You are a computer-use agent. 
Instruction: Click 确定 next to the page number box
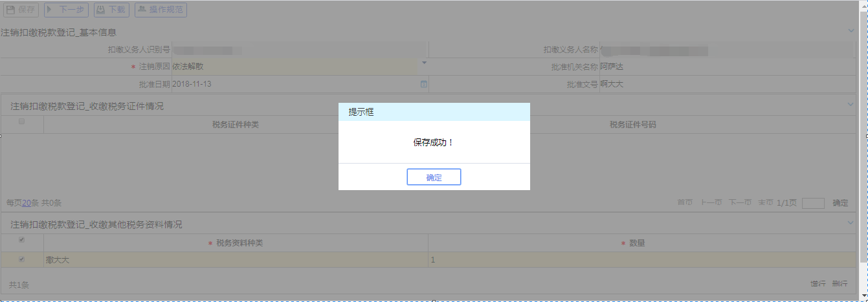[x=840, y=202]
